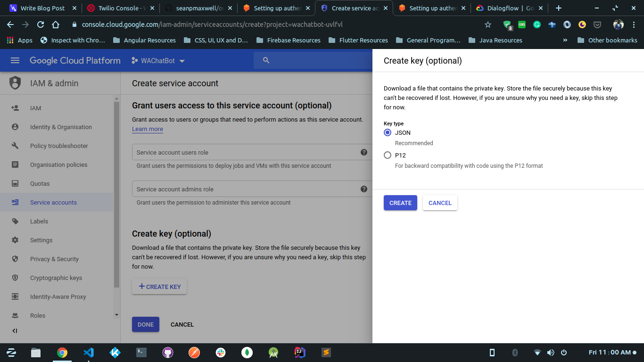
Task: Open browser profile avatar
Action: click(x=619, y=25)
